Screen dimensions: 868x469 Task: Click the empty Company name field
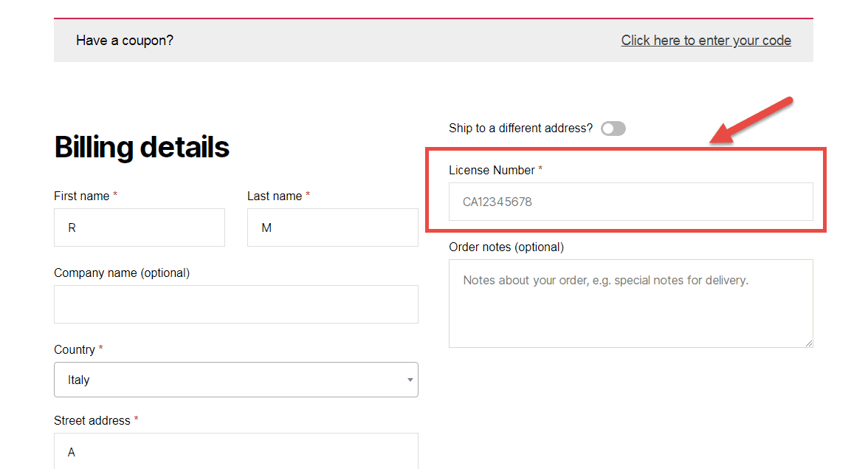[x=235, y=304]
